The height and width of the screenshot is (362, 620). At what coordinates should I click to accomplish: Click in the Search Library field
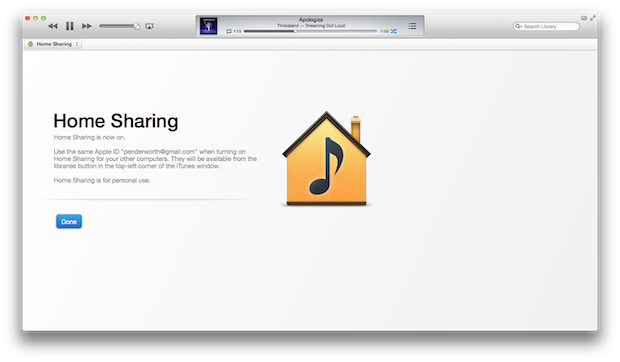(546, 26)
